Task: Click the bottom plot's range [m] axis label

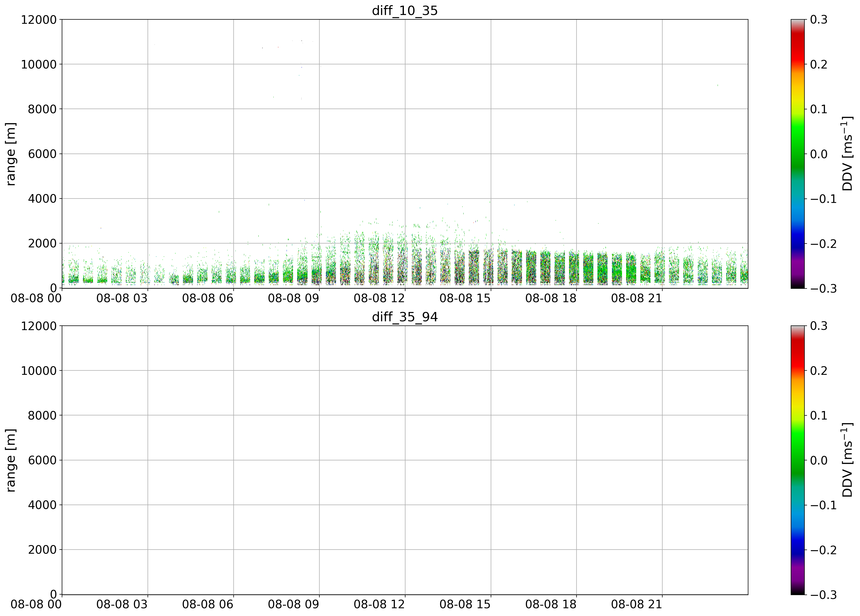Action: (11, 460)
